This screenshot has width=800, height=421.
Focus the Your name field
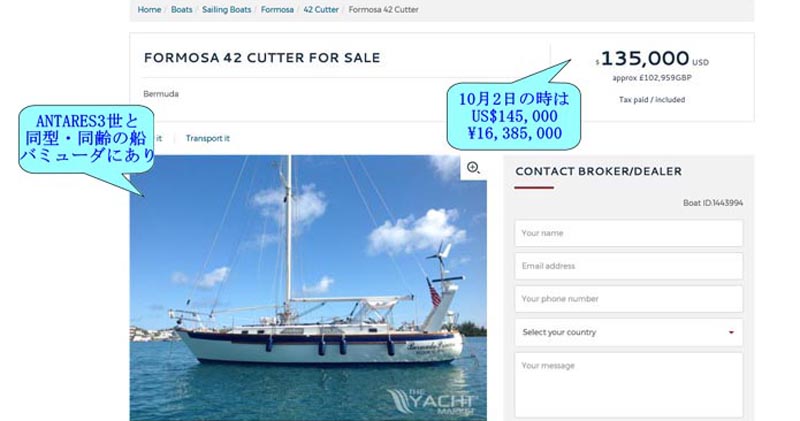(629, 233)
